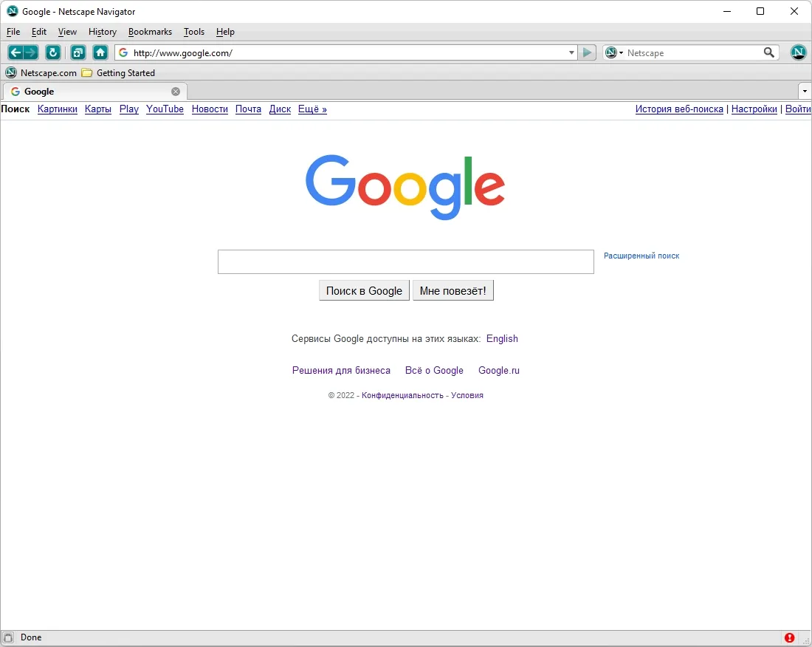Click the magnifier icon in Netscape search box
Screen dimensions: 812x647
(769, 52)
